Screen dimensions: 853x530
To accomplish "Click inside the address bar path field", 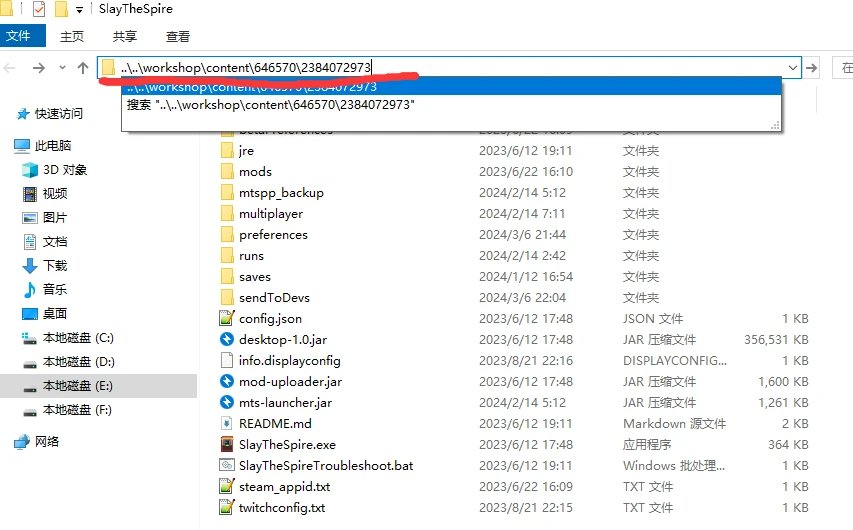I will [x=449, y=67].
